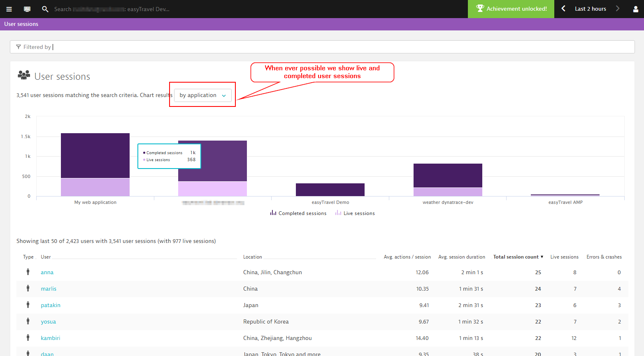Click user type icon for patakin
The image size is (644, 356).
click(28, 305)
